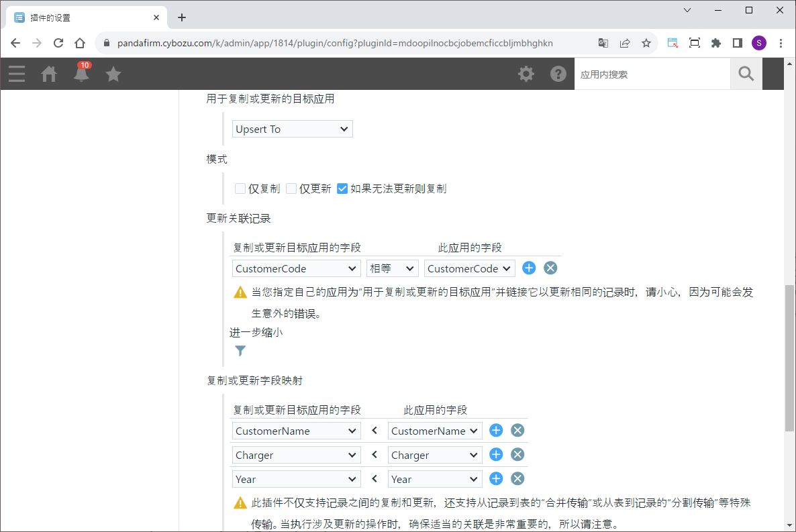Open the help question mark icon
This screenshot has height=532, width=796.
(x=558, y=74)
